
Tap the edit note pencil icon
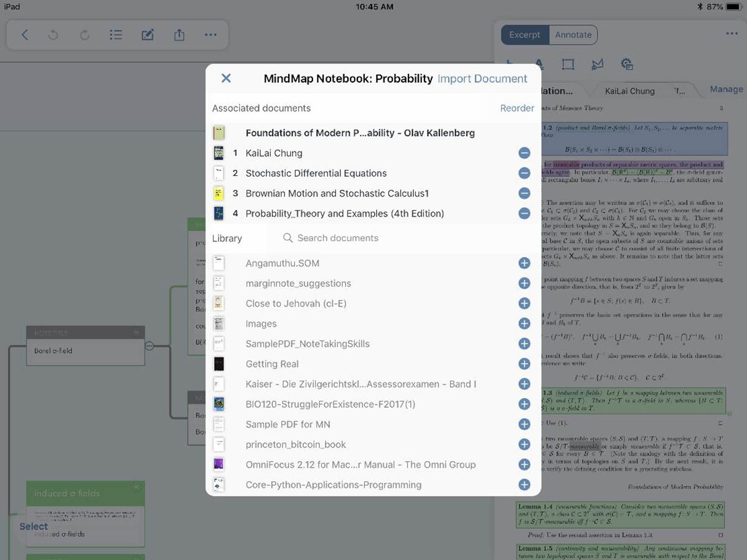click(x=148, y=35)
